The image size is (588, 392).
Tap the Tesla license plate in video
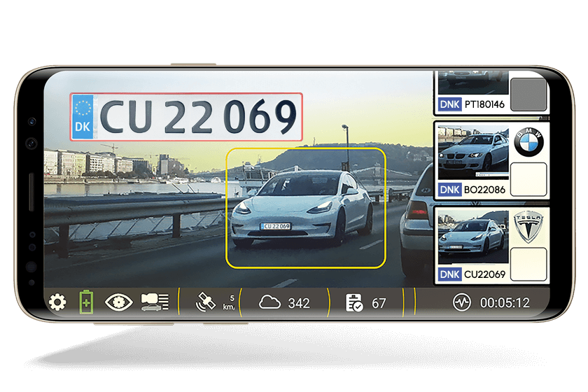pyautogui.click(x=276, y=226)
